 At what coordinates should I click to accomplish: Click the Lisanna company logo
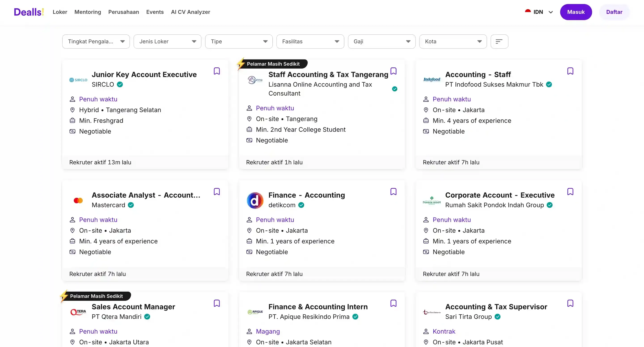coord(255,80)
